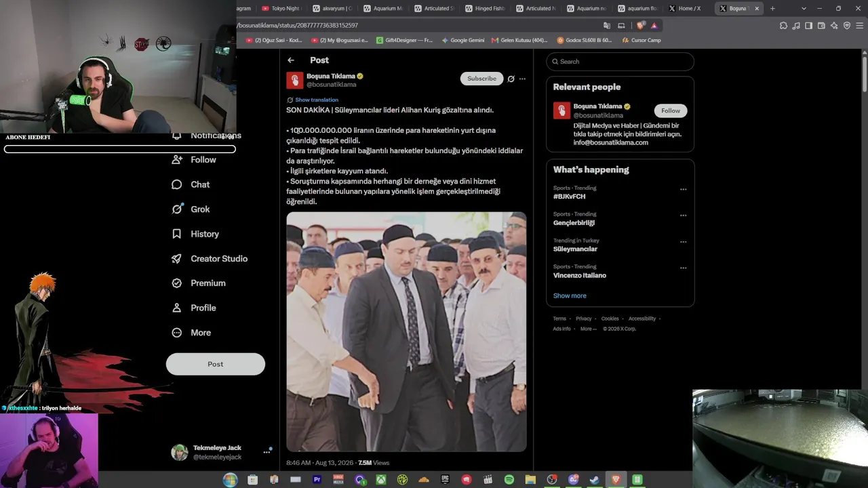Expand the footer "More ···" links menu
Viewport: 868px width, 488px height.
pos(589,329)
